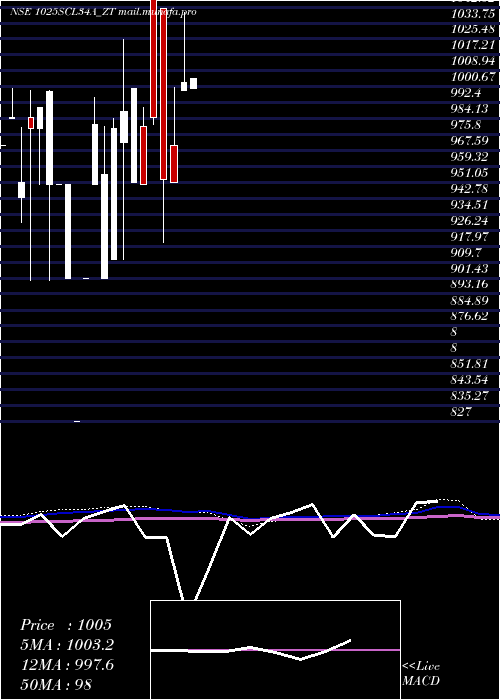This screenshot has height=700, width=500.
Task: Click the last small white candlestick near 1000
Action: point(193,83)
